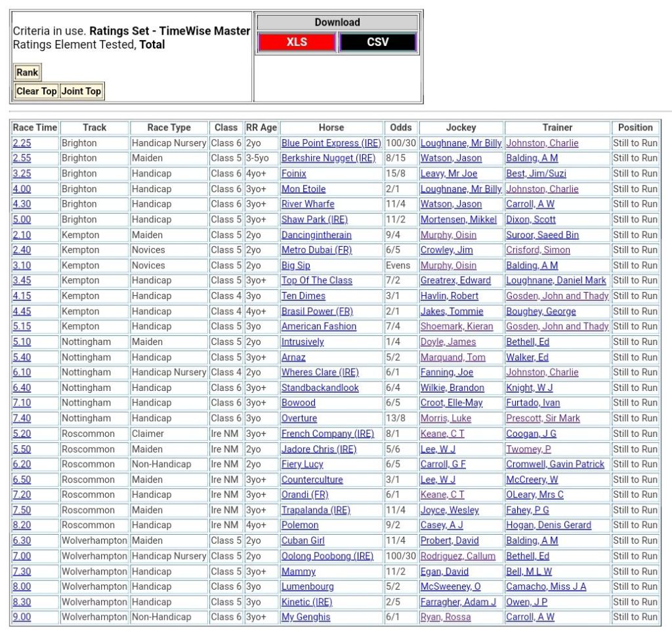Select trainer Cromwell, Gavin Patrick
672x635 pixels.
555,464
